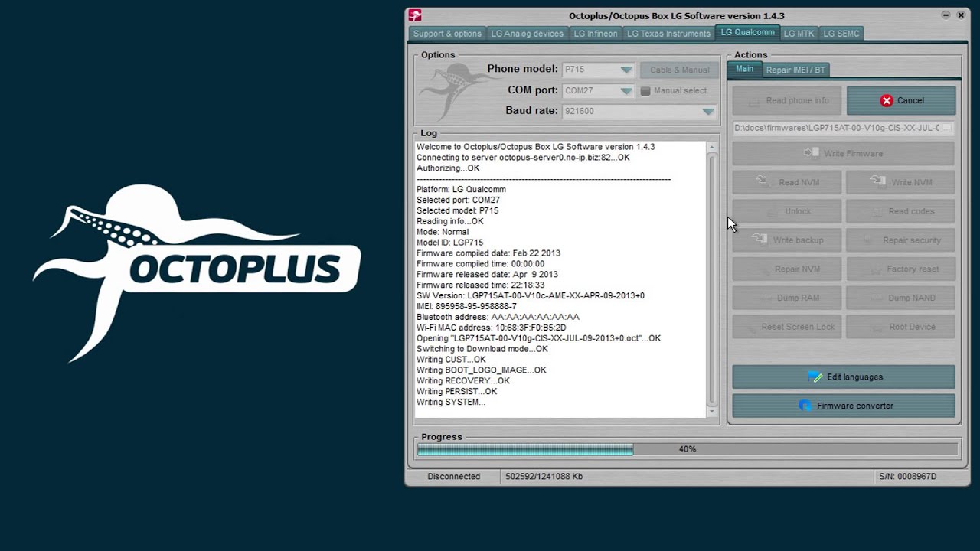Click the Write Firmware button
Screen dimensions: 980x551
pyautogui.click(x=844, y=153)
